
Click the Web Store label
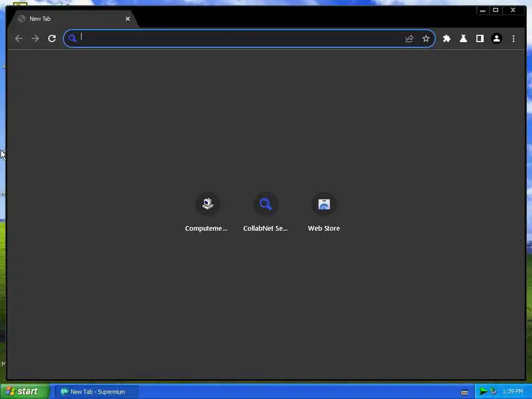324,229
